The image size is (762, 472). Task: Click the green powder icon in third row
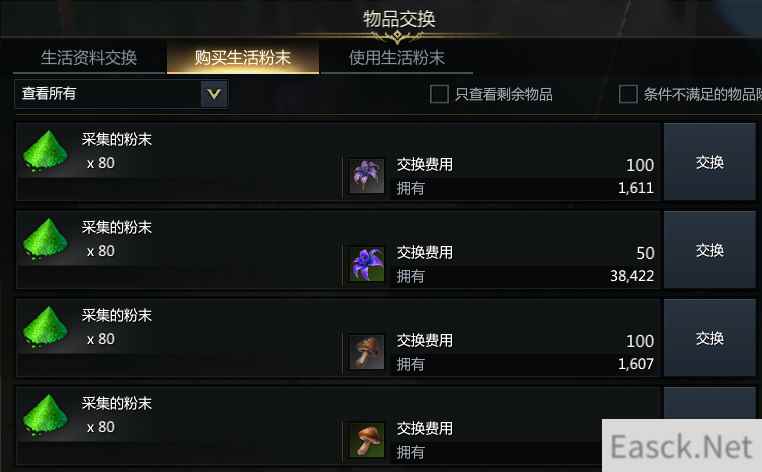(x=45, y=327)
